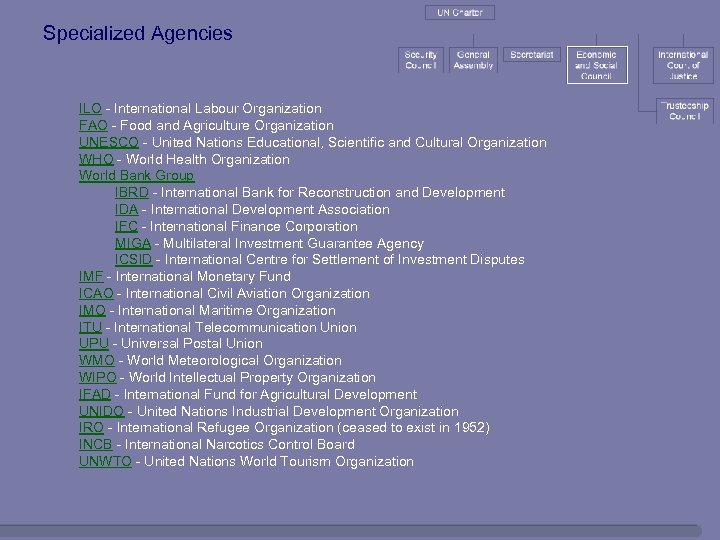Click the Specialized Agencies heading

tap(138, 34)
